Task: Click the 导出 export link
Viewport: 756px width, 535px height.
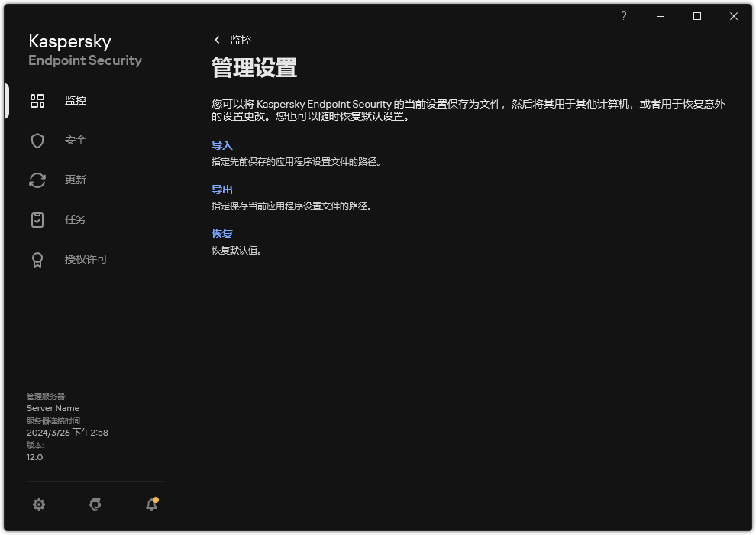Action: coord(221,189)
